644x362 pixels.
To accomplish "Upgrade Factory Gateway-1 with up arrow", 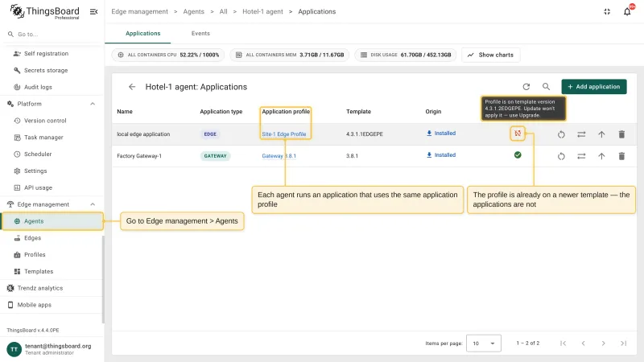I will coord(601,156).
